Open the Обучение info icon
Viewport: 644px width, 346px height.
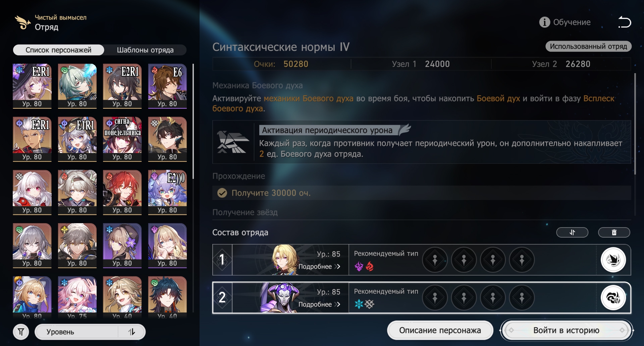[544, 22]
